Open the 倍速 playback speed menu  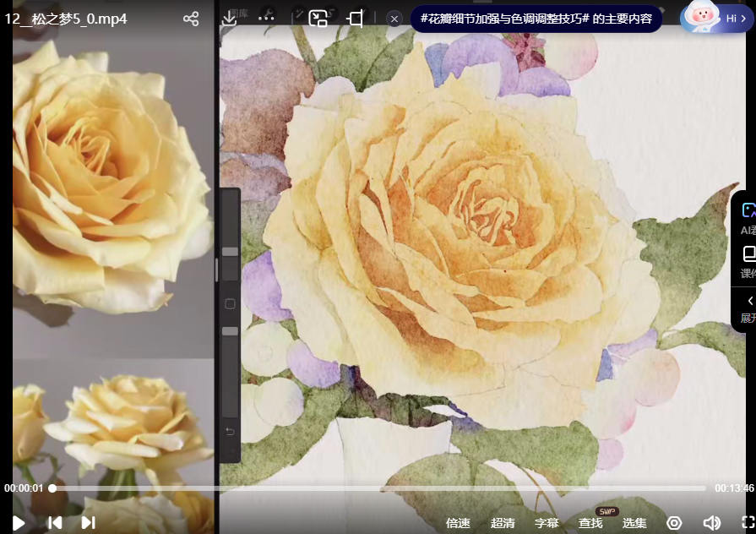[x=458, y=523]
